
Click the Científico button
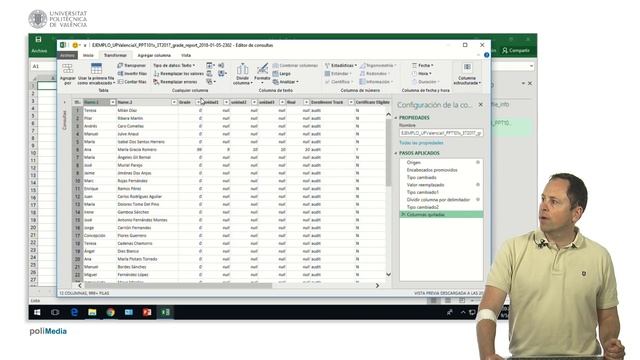click(x=339, y=82)
